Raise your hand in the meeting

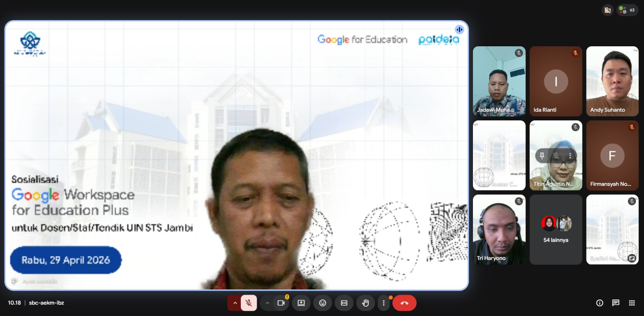click(x=365, y=303)
